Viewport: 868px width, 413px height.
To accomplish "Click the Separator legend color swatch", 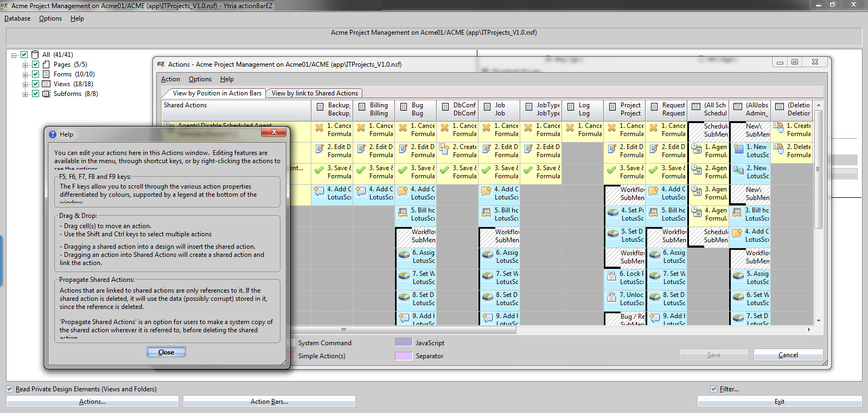I will coord(404,356).
